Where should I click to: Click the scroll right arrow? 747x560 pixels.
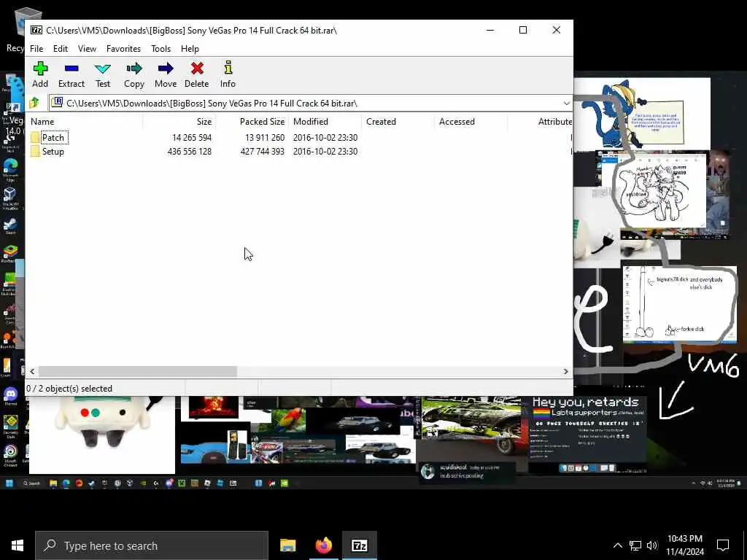coord(566,371)
